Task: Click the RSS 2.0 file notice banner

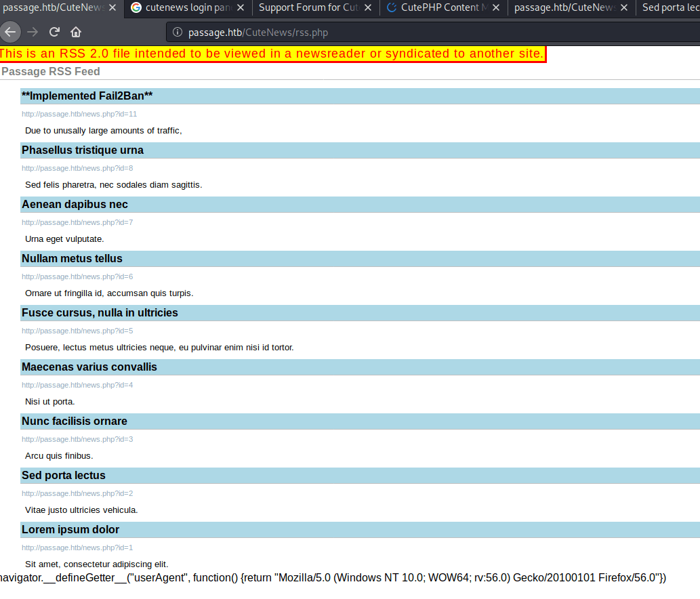Action: coord(273,54)
